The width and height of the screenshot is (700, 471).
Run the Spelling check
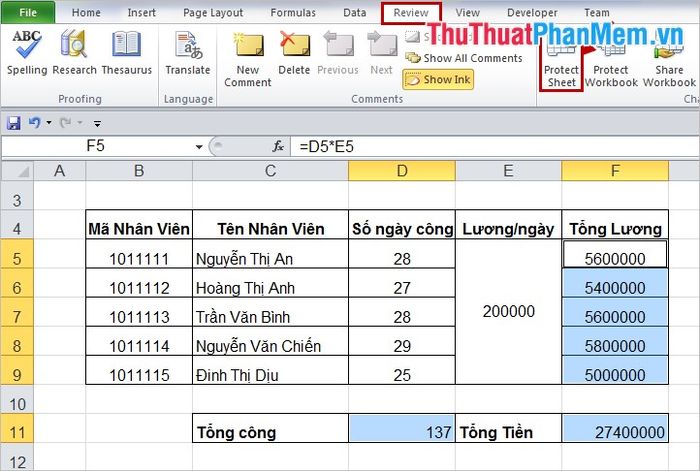pos(27,53)
